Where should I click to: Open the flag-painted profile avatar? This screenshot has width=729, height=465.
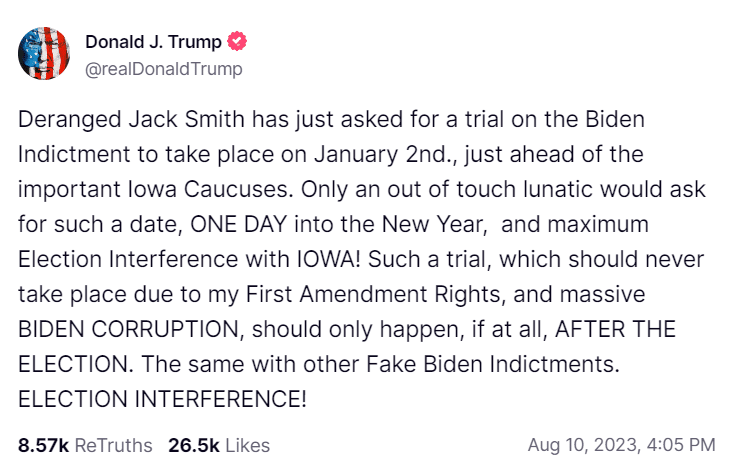(44, 53)
